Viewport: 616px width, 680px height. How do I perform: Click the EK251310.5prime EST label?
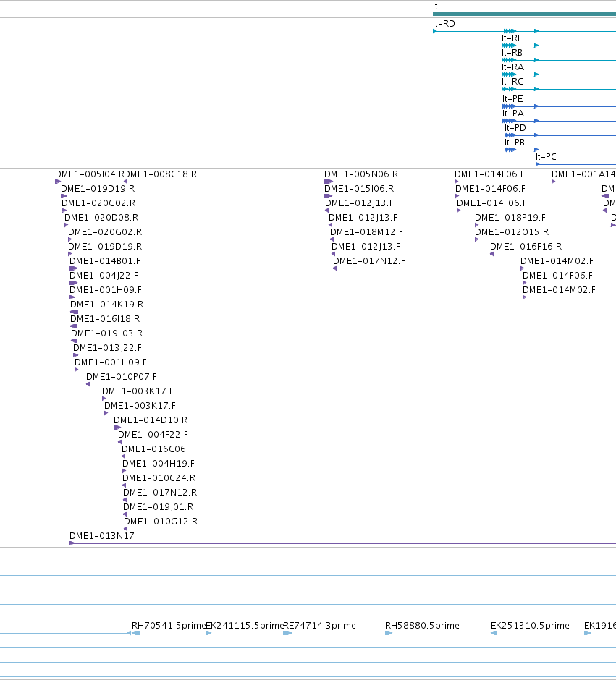[530, 625]
